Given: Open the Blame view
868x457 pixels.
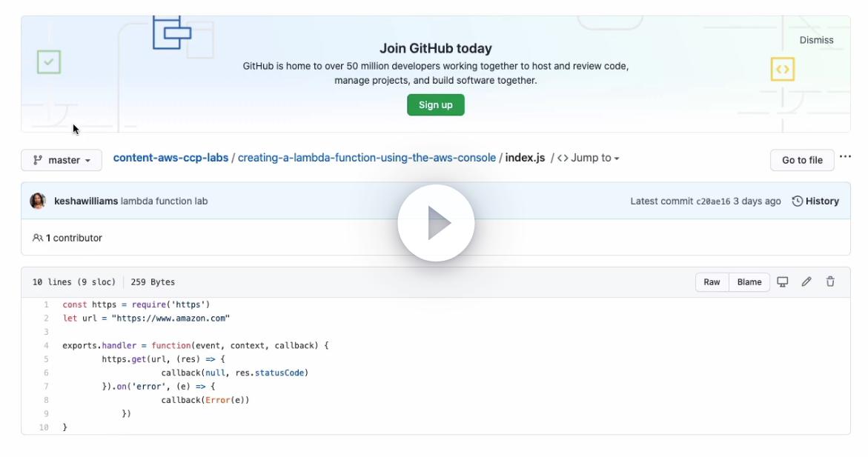Looking at the screenshot, I should (x=749, y=281).
